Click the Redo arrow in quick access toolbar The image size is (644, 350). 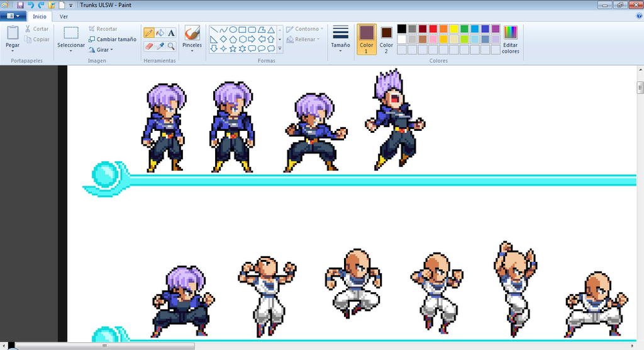pyautogui.click(x=41, y=5)
